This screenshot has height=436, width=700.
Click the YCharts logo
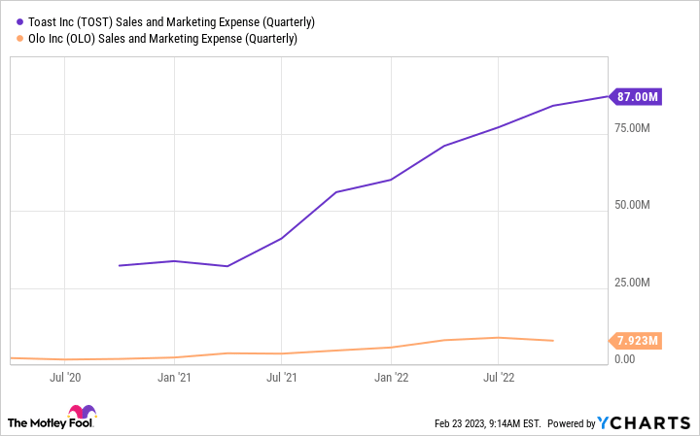pos(644,423)
